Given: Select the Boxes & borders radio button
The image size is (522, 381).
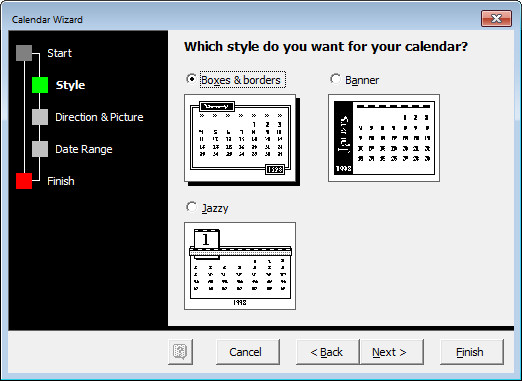Looking at the screenshot, I should 191,79.
